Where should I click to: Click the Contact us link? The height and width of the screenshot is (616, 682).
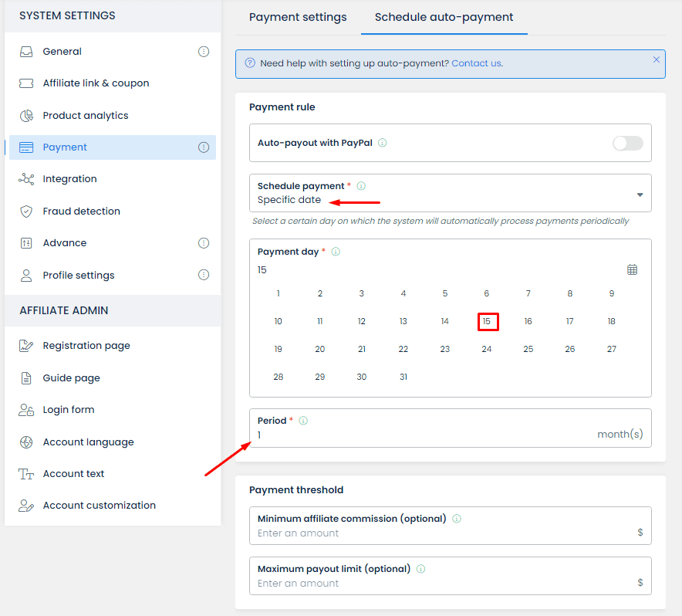click(x=476, y=63)
